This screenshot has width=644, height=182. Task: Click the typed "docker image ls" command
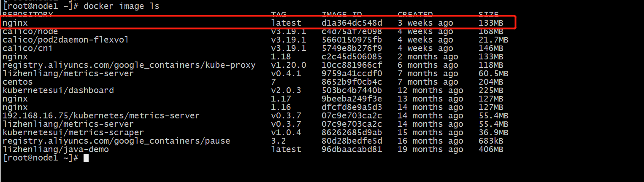[122, 6]
